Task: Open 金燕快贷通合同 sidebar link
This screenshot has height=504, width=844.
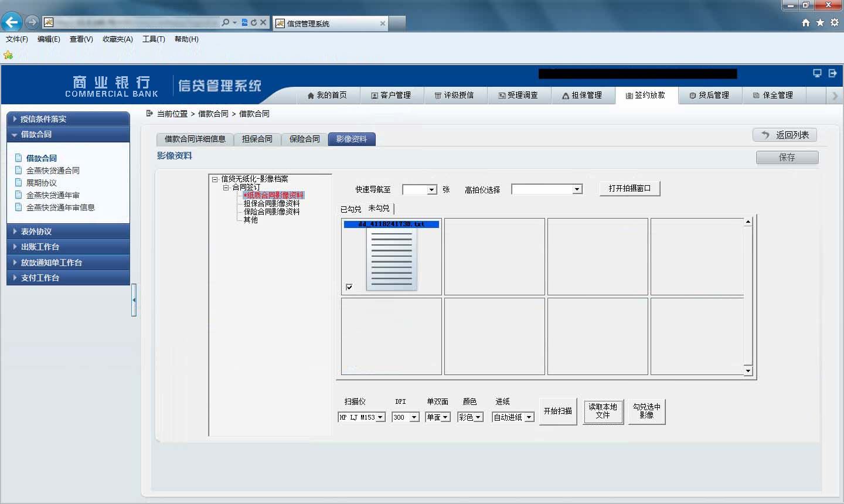Action: pyautogui.click(x=53, y=171)
